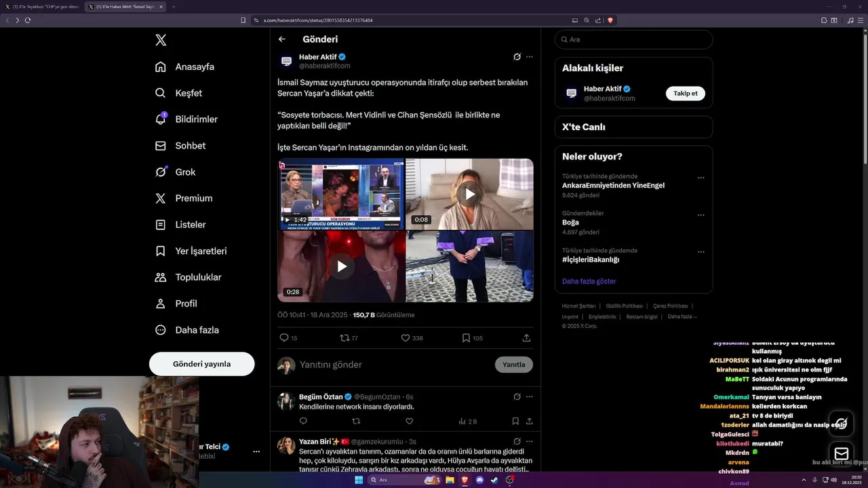Open Listeler in the sidebar

(180, 224)
